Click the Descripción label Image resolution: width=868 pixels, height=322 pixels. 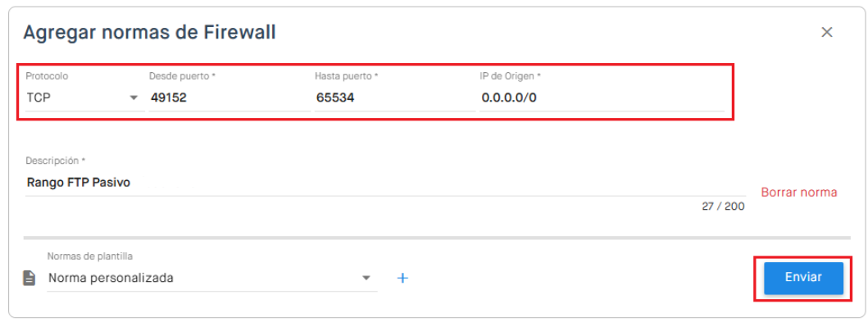56,161
